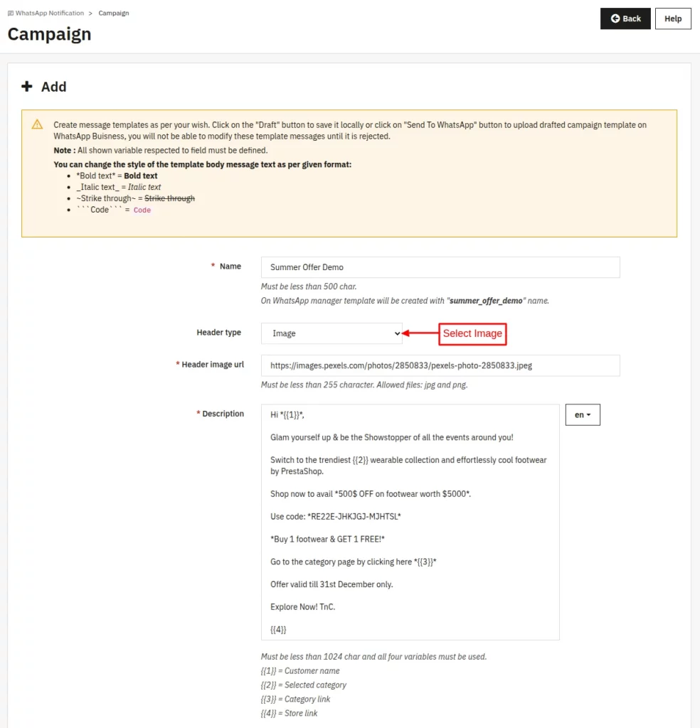Click the red "Select Image" annotation box
The height and width of the screenshot is (728, 700).
click(x=472, y=333)
